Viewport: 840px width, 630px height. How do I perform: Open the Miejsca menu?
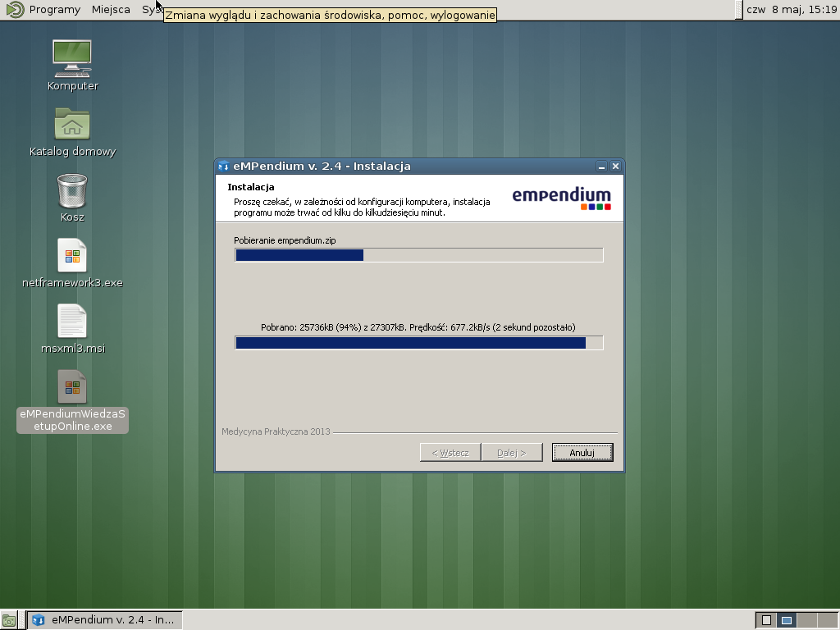click(111, 10)
